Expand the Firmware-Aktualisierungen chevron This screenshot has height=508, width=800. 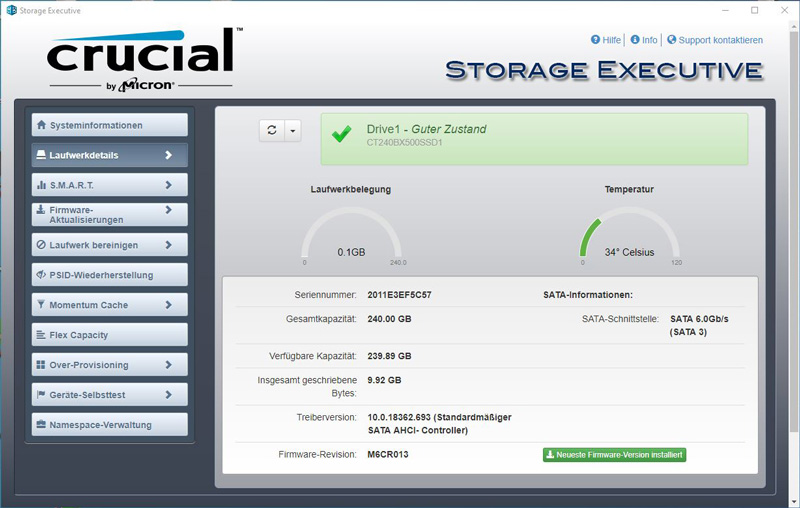168,209
